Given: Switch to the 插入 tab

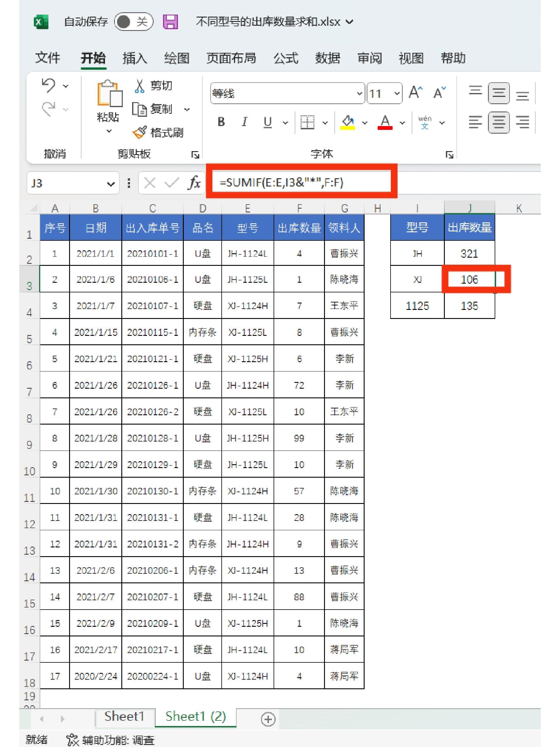Looking at the screenshot, I should click(x=135, y=58).
